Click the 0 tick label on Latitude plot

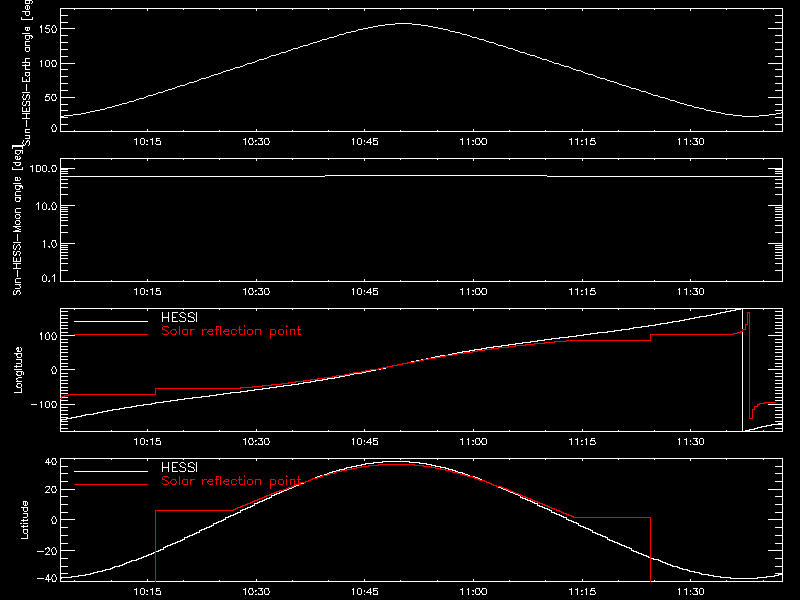[x=54, y=520]
